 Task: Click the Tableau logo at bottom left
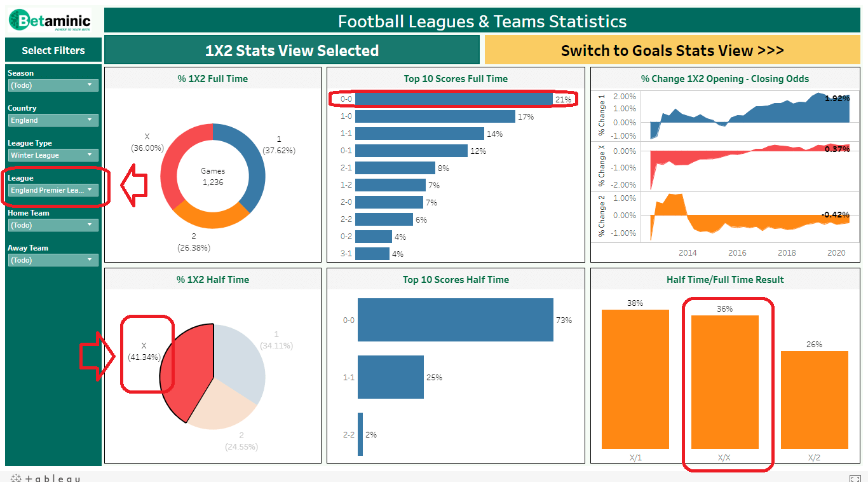(45, 478)
